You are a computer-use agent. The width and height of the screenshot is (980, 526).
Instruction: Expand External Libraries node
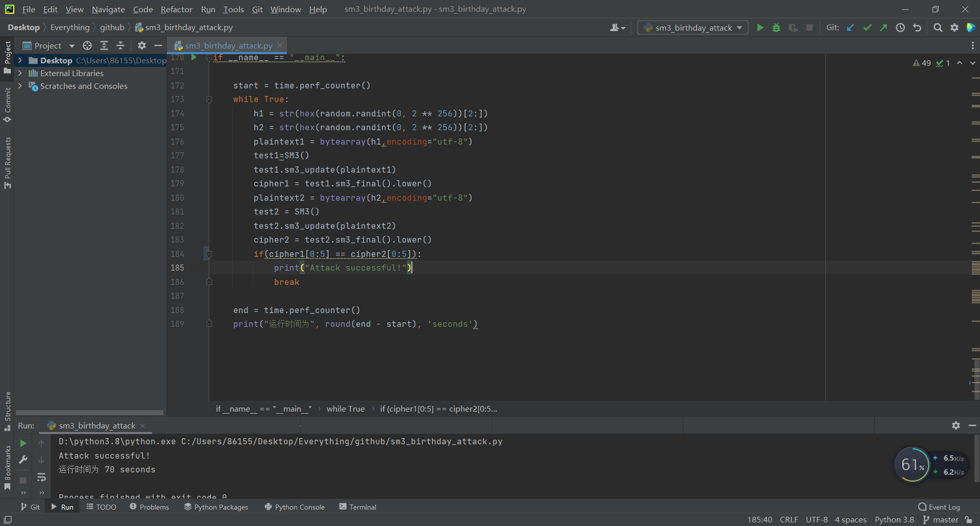tap(20, 73)
